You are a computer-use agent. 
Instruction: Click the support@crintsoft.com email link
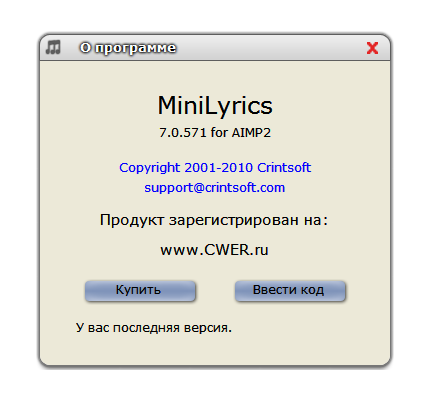pyautogui.click(x=215, y=188)
